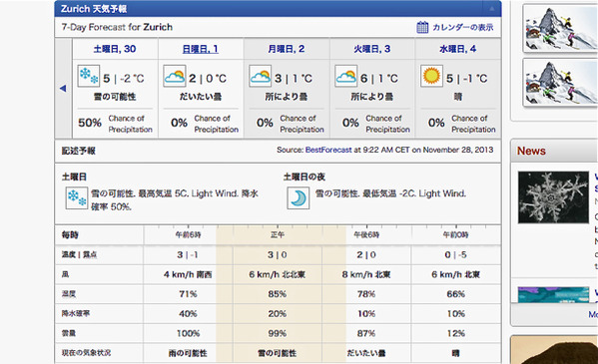Screen dimensions: 598x364
Task: Open the カレンダーの表示 link
Action: pos(462,28)
